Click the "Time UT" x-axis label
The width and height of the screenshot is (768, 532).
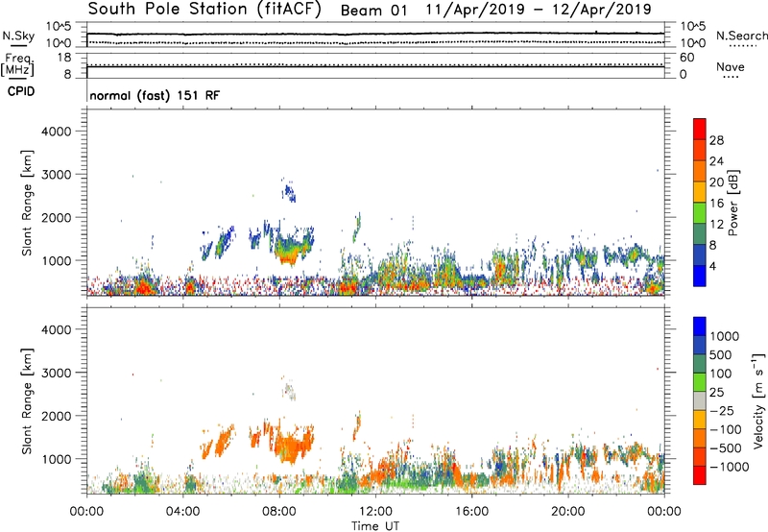pos(375,526)
